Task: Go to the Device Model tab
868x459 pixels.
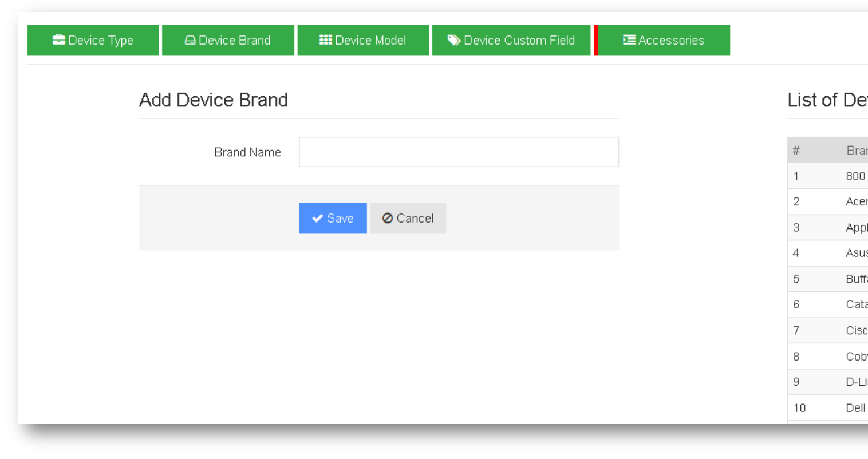Action: pyautogui.click(x=363, y=40)
